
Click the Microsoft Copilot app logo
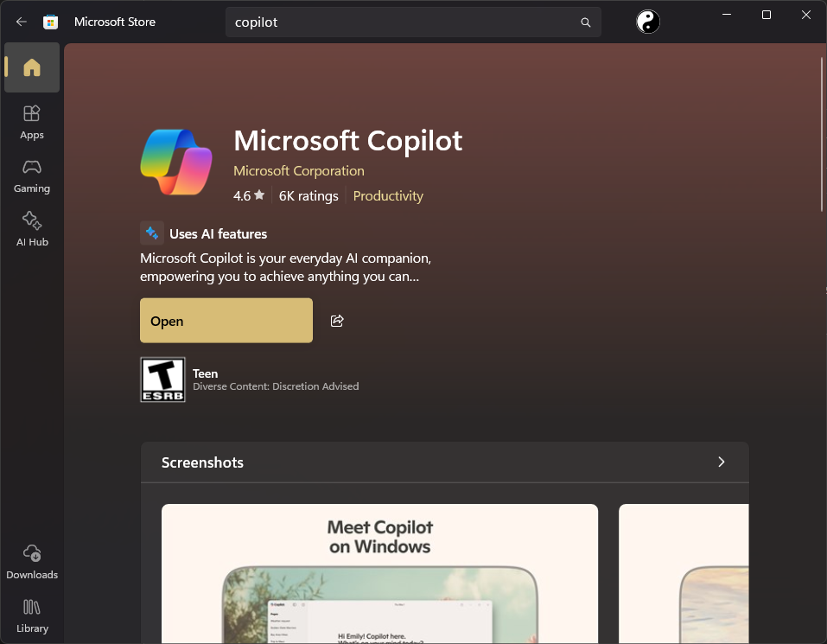pyautogui.click(x=176, y=162)
